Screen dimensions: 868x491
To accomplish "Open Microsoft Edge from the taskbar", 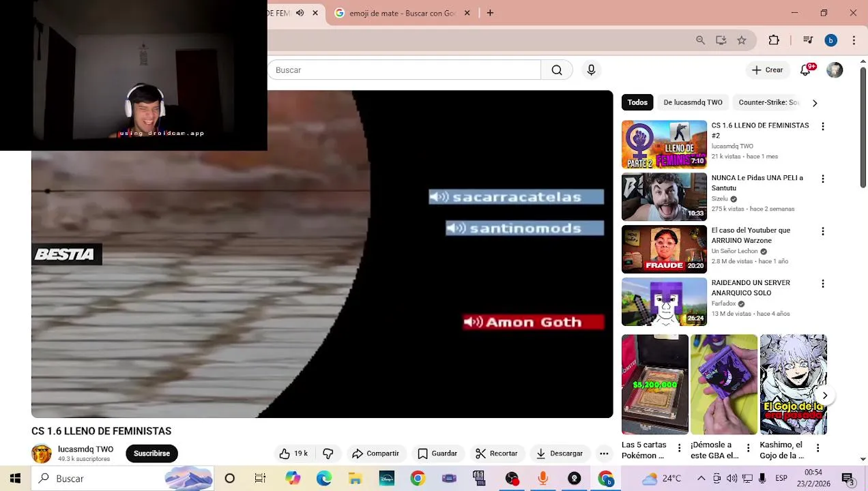I will tap(324, 479).
